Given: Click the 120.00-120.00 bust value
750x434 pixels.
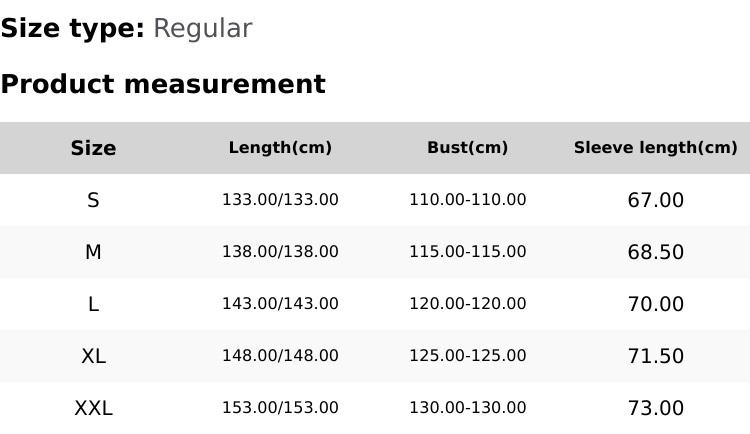Looking at the screenshot, I should pos(467,304).
